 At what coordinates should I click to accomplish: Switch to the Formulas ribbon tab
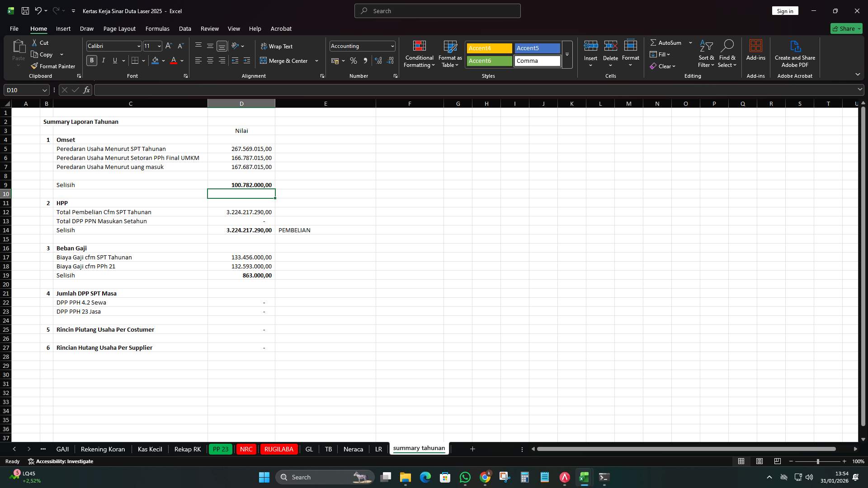pyautogui.click(x=157, y=28)
